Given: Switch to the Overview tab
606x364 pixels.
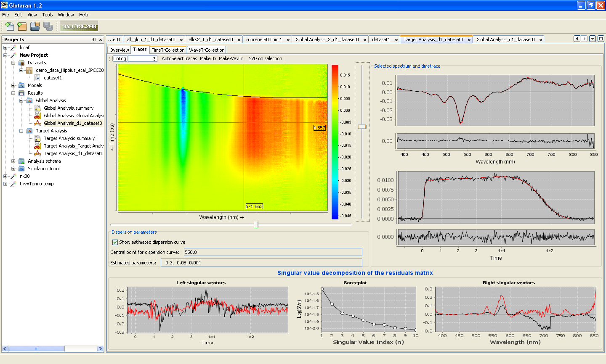Looking at the screenshot, I should (x=119, y=50).
